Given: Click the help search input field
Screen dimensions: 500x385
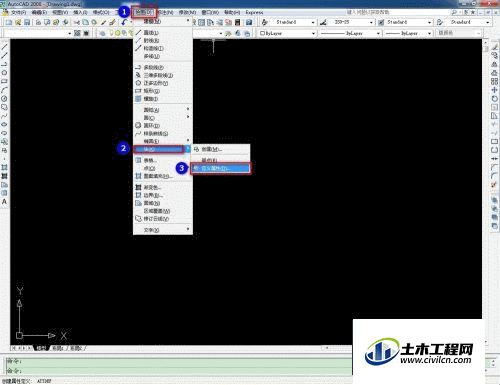Looking at the screenshot, I should pos(397,12).
